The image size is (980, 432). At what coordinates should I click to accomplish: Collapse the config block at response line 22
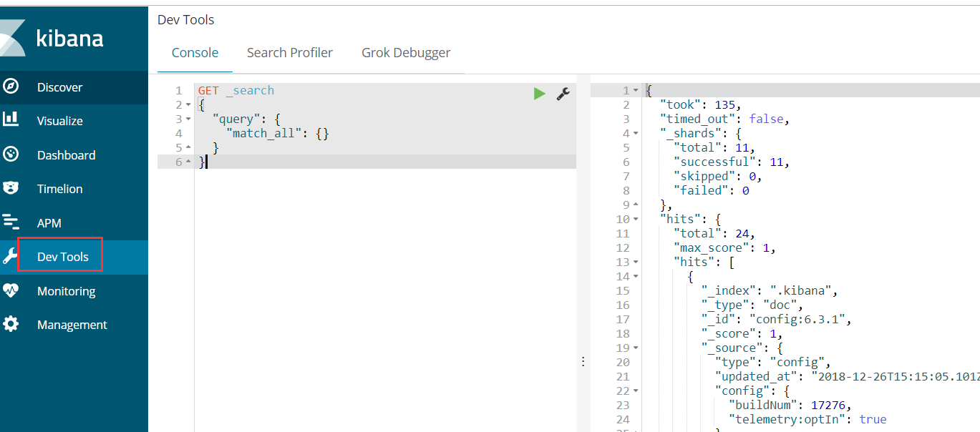click(636, 391)
